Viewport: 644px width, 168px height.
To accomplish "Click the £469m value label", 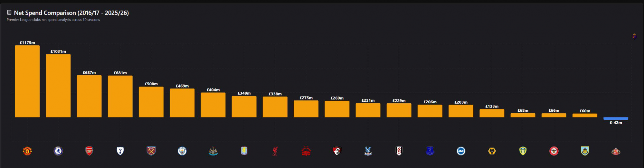I will [x=182, y=86].
